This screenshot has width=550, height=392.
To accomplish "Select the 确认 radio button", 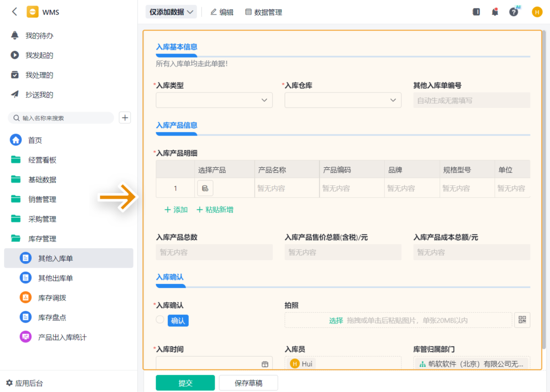I will click(160, 320).
